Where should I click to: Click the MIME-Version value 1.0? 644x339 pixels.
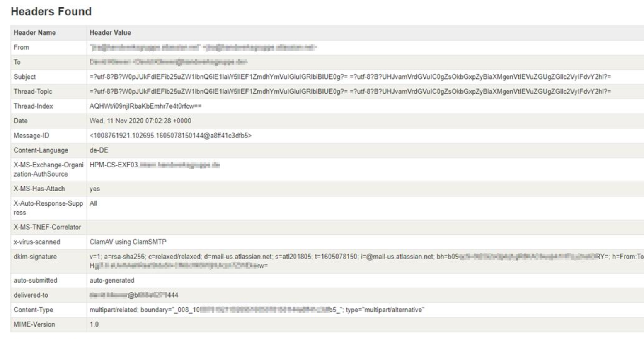point(94,324)
